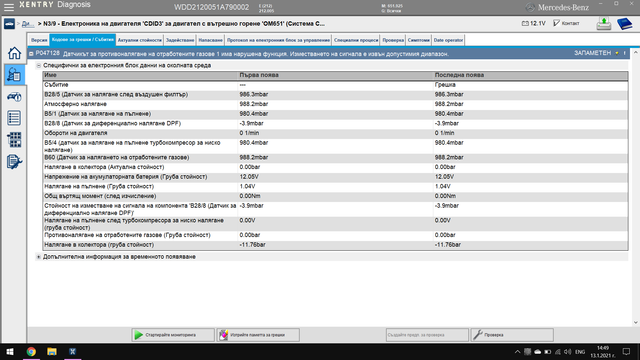
Task: Open the list overview sidebar icon
Action: point(14,118)
